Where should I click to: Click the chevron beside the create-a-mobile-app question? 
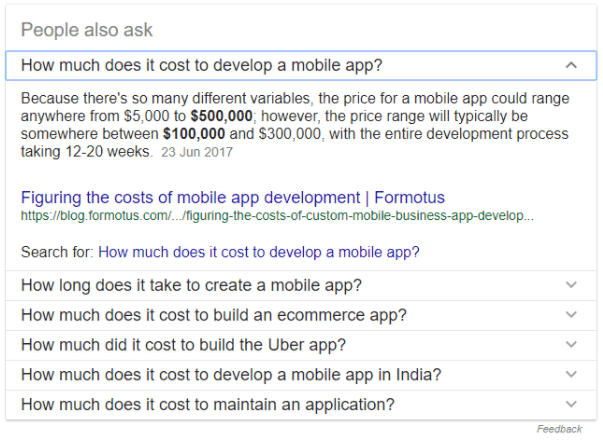point(571,285)
